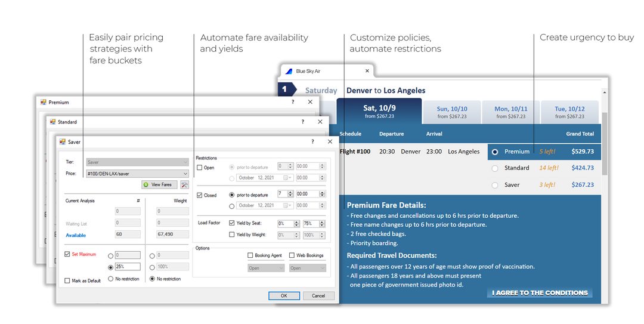Open the Tier dropdown showing Saver
This screenshot has width=644, height=324.
pyautogui.click(x=138, y=162)
